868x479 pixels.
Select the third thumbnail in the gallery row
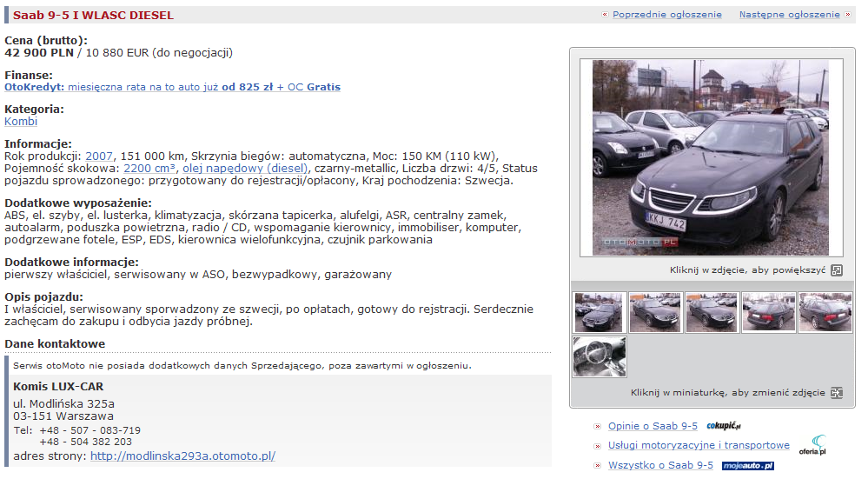[x=712, y=312]
